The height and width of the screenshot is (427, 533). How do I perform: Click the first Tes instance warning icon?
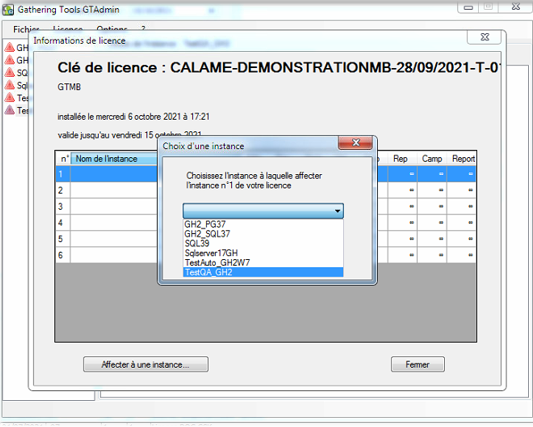(10, 98)
